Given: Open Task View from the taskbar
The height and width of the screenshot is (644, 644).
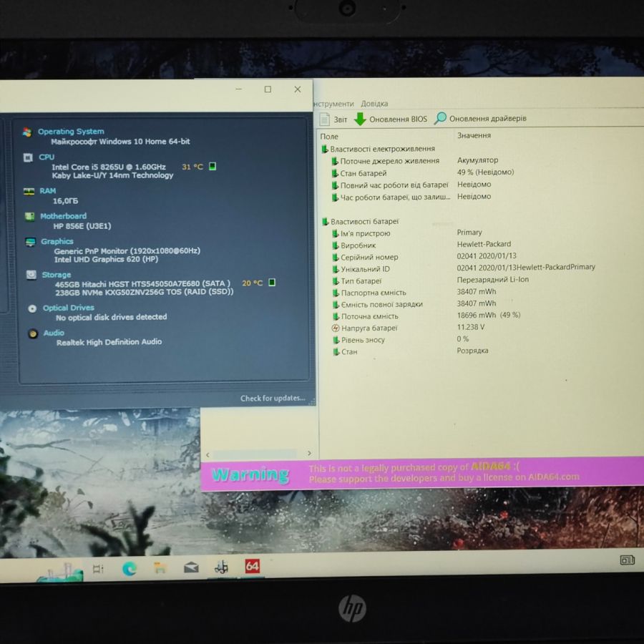Looking at the screenshot, I should tap(98, 569).
